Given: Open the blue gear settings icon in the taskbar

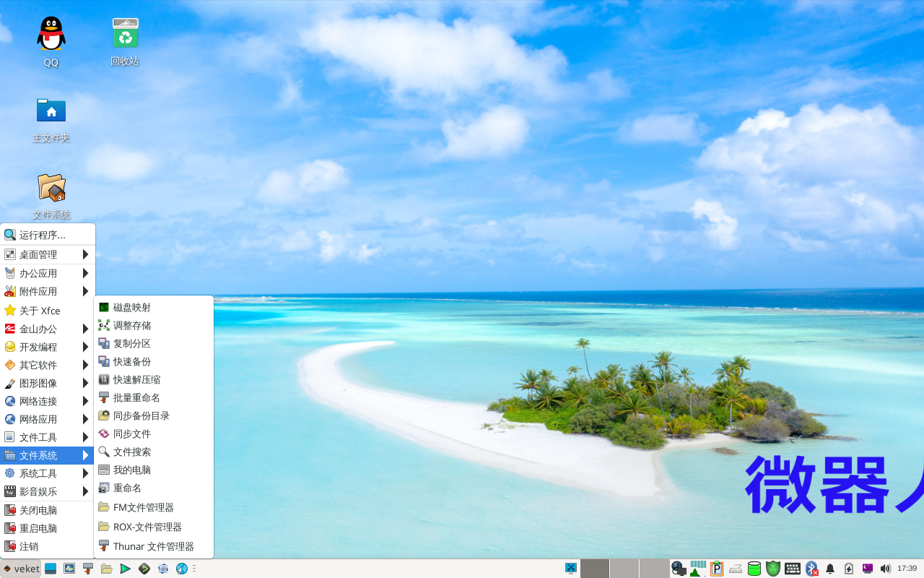Looking at the screenshot, I should [163, 569].
